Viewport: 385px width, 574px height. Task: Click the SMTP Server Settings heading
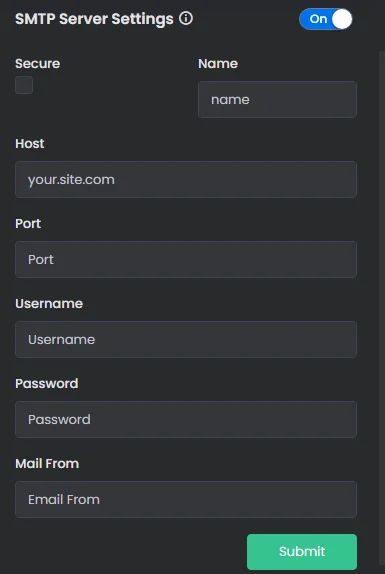pyautogui.click(x=94, y=19)
